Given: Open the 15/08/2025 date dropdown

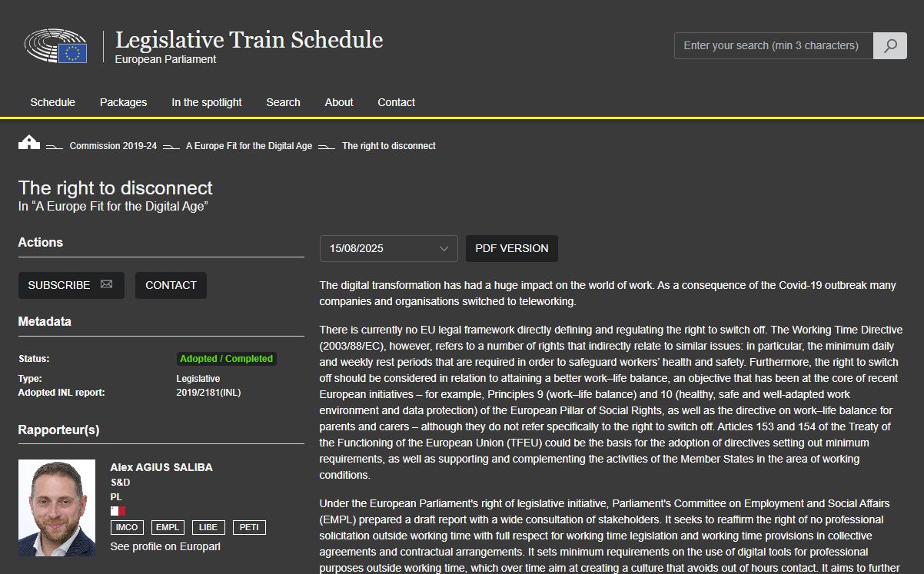Looking at the screenshot, I should pyautogui.click(x=388, y=248).
